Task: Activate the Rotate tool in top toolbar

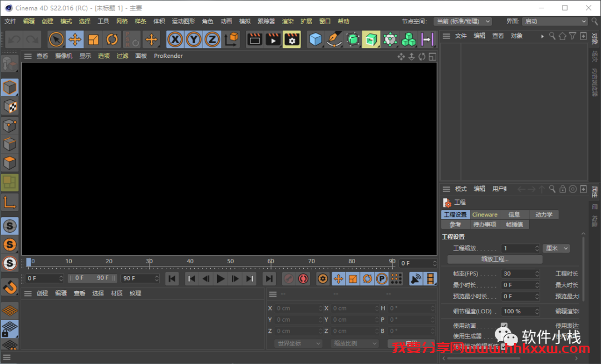Action: (112, 40)
